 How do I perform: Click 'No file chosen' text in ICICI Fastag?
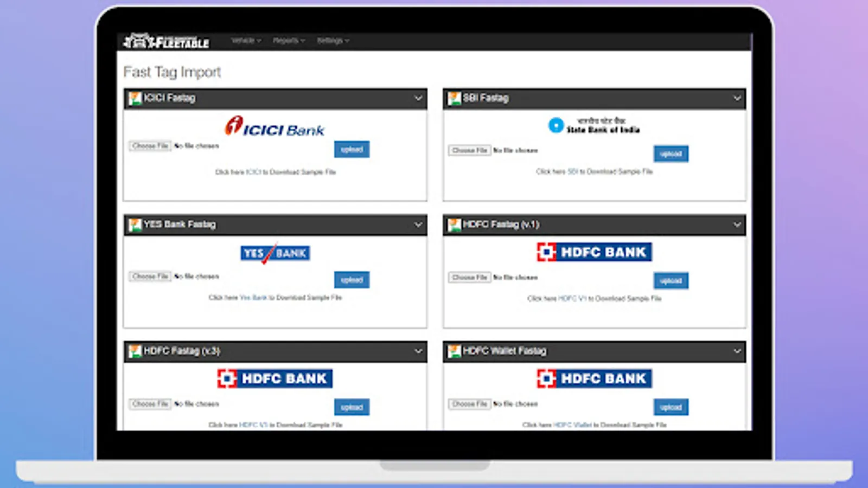[196, 146]
